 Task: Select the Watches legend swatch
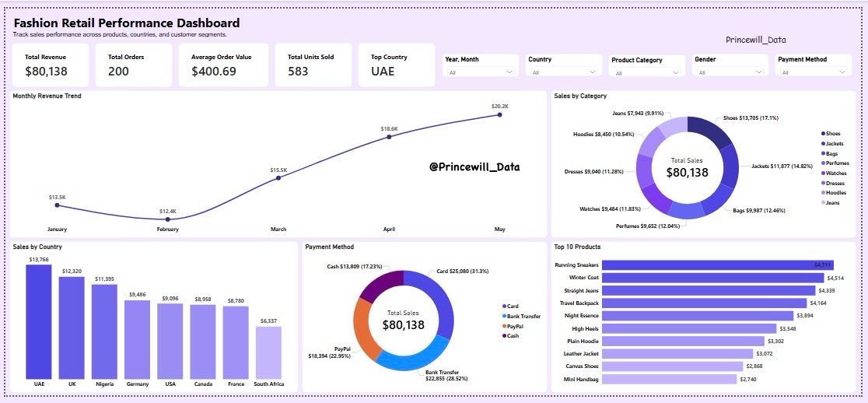pyautogui.click(x=823, y=173)
